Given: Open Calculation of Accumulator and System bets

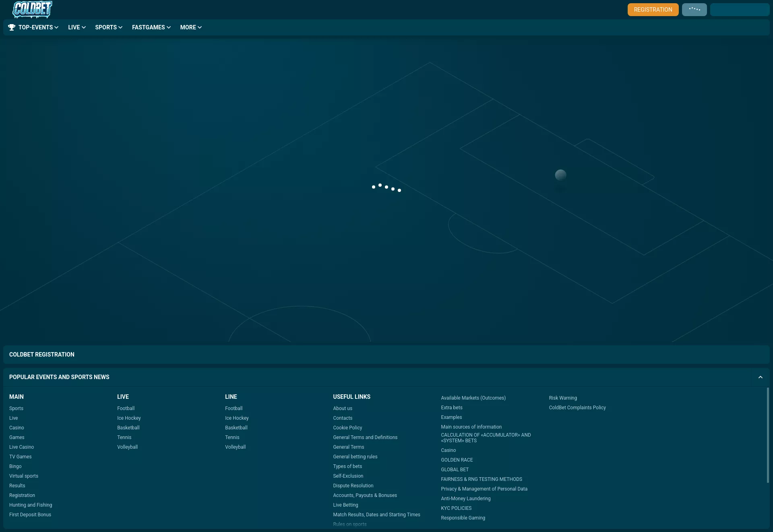Looking at the screenshot, I should (486, 438).
